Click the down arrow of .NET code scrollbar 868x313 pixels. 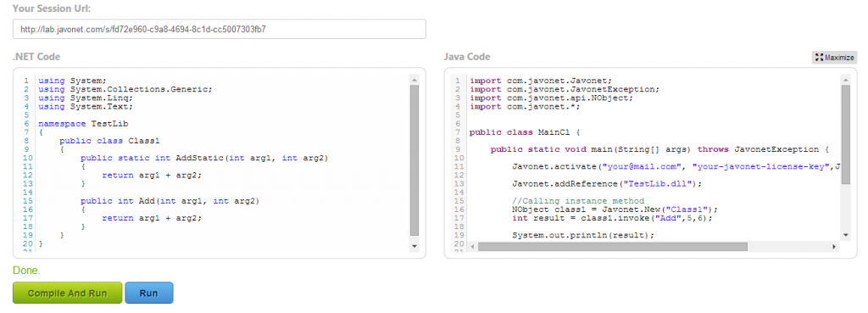pos(415,245)
